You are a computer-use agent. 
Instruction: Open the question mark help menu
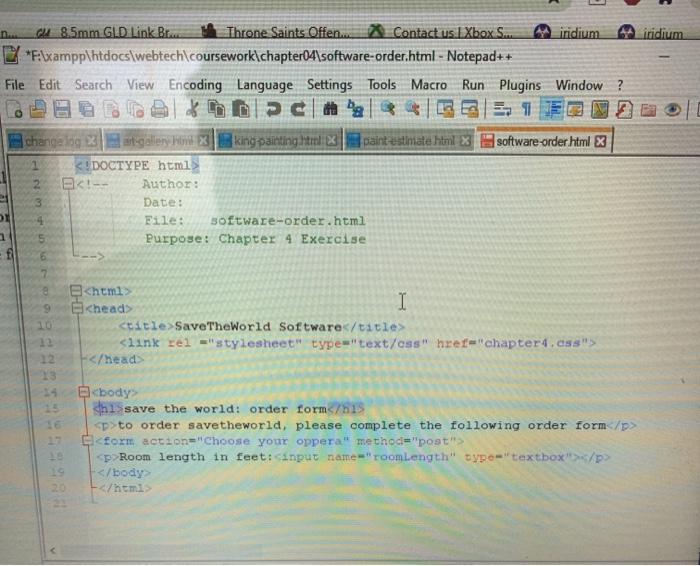pos(620,85)
